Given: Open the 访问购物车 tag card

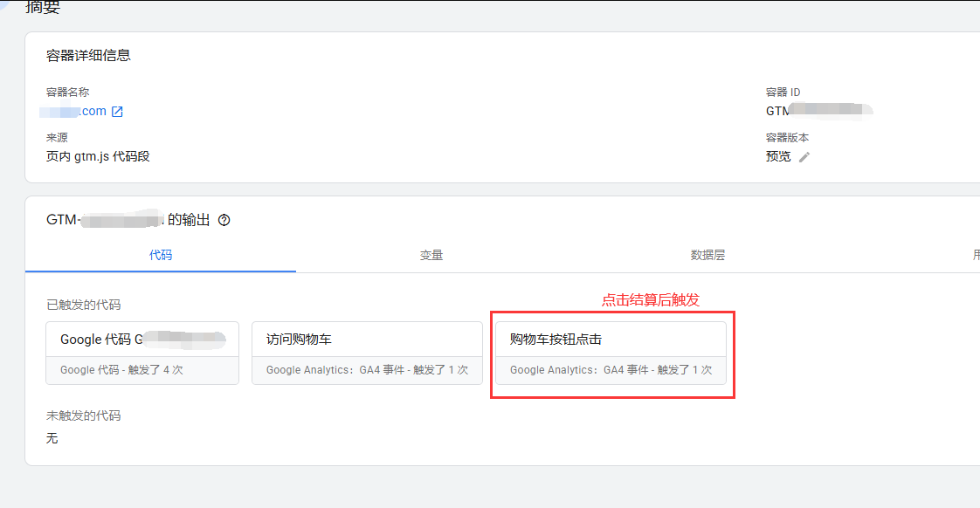Looking at the screenshot, I should (x=367, y=353).
